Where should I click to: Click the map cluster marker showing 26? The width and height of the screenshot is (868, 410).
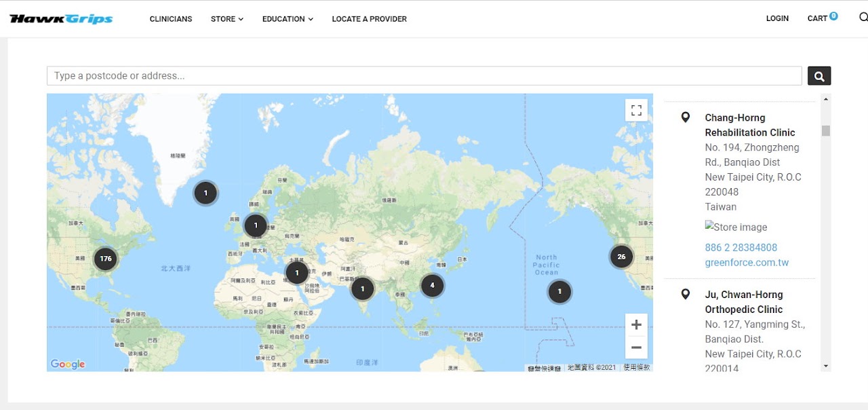click(621, 257)
